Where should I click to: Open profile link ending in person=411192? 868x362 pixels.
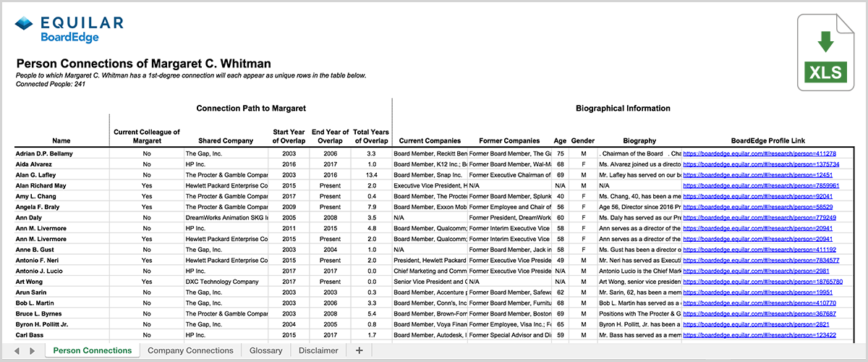[759, 249]
